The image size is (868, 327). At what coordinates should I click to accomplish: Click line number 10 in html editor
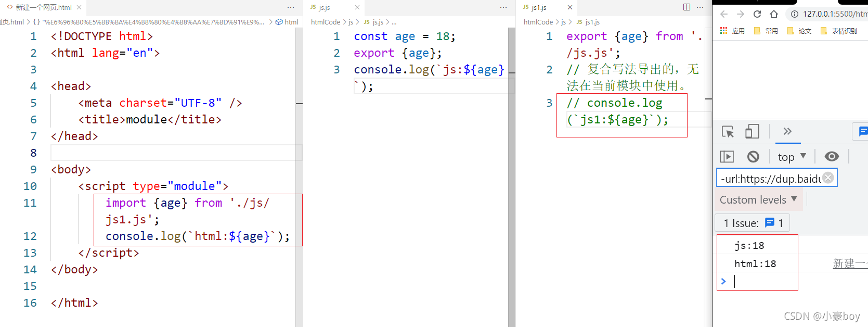click(30, 186)
